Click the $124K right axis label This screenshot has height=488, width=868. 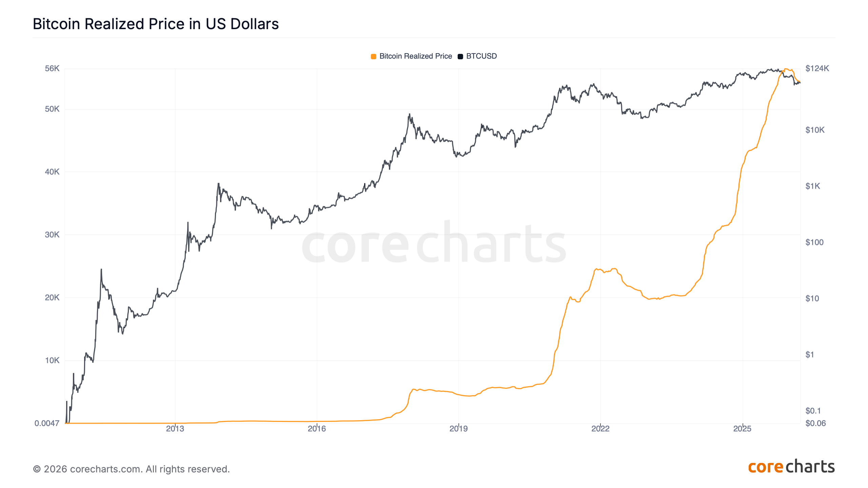pos(817,68)
